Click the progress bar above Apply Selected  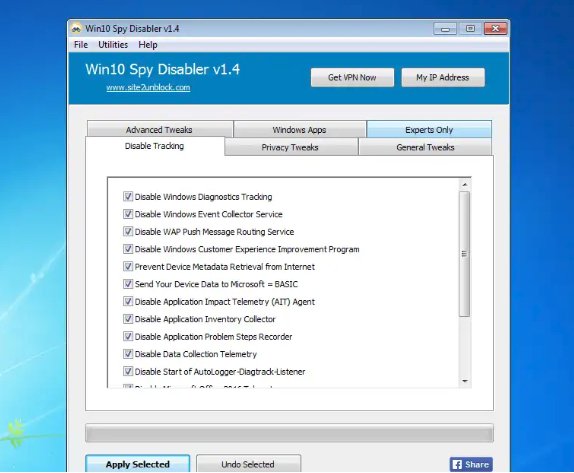point(289,433)
